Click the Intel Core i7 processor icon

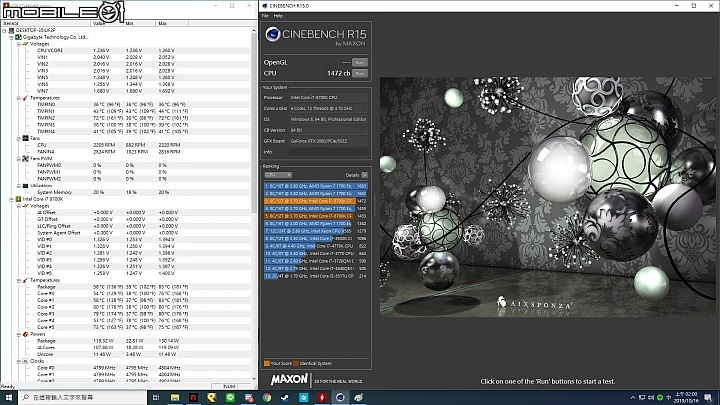click(18, 199)
